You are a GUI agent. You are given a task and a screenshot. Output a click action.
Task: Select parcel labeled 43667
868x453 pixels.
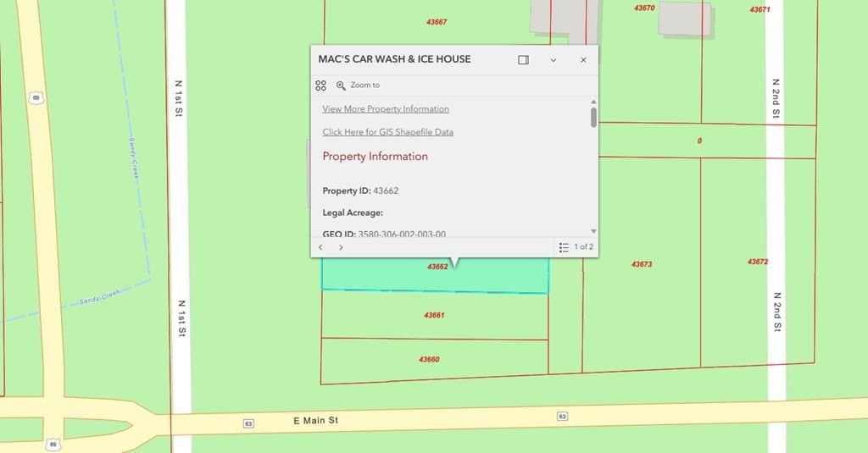tap(437, 22)
